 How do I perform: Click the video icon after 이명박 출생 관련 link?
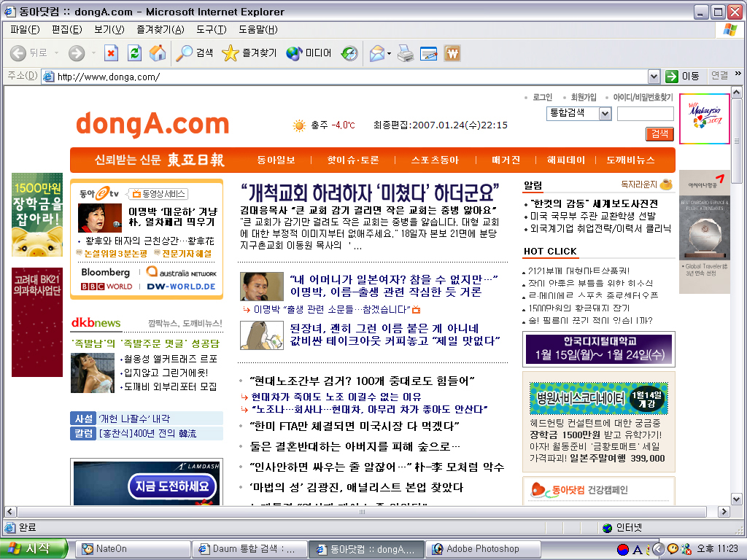click(417, 310)
